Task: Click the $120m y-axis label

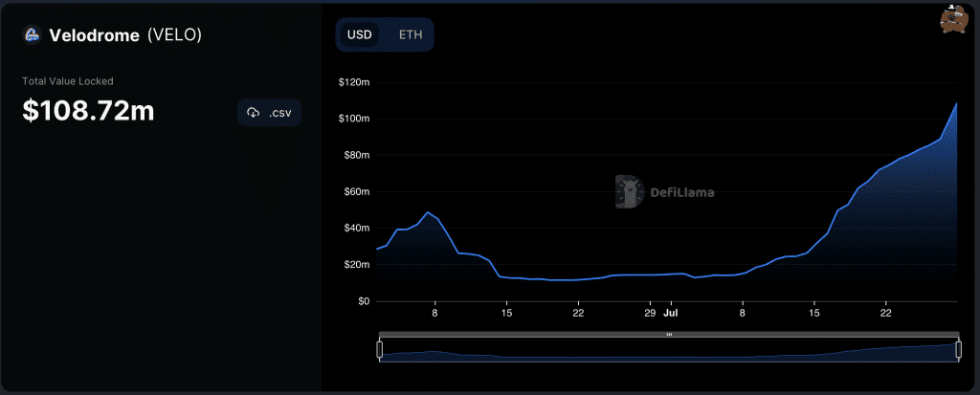Action: click(x=354, y=82)
